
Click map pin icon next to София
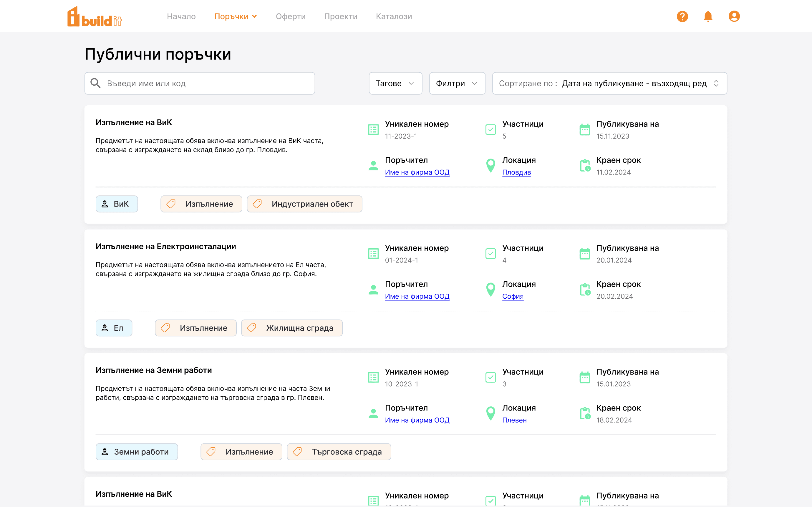(491, 290)
